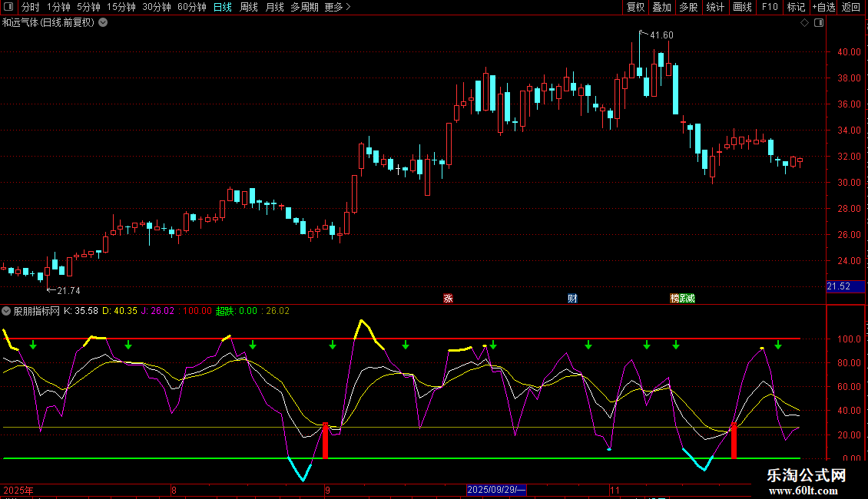Click the red 涨 event marker

point(448,299)
